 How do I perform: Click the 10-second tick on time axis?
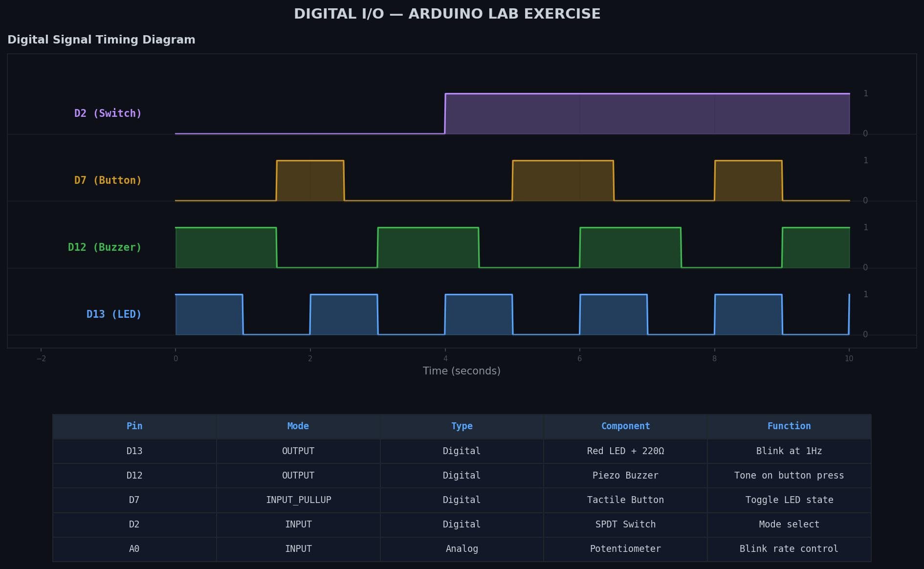pyautogui.click(x=849, y=358)
